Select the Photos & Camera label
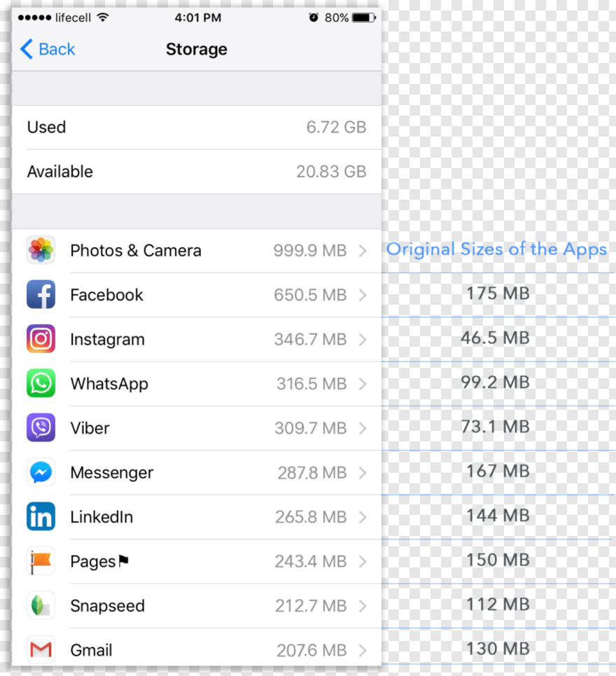Image resolution: width=616 pixels, height=676 pixels. pyautogui.click(x=136, y=251)
